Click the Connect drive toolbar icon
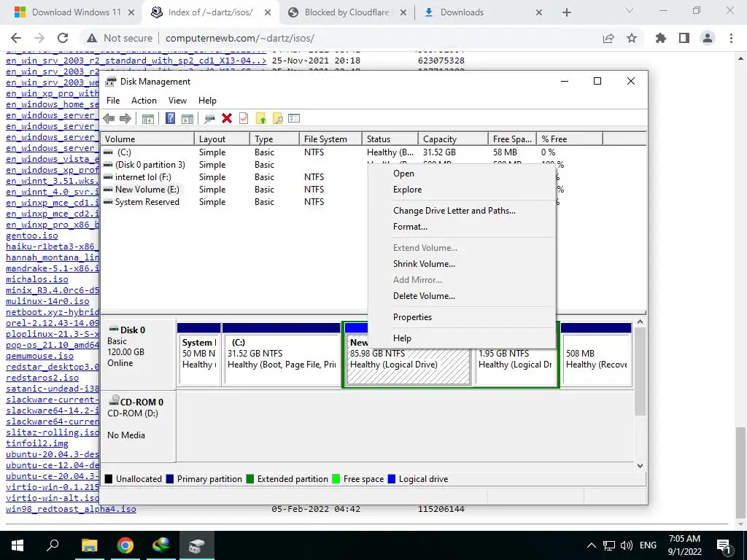Viewport: 747px width, 560px height. (x=209, y=119)
